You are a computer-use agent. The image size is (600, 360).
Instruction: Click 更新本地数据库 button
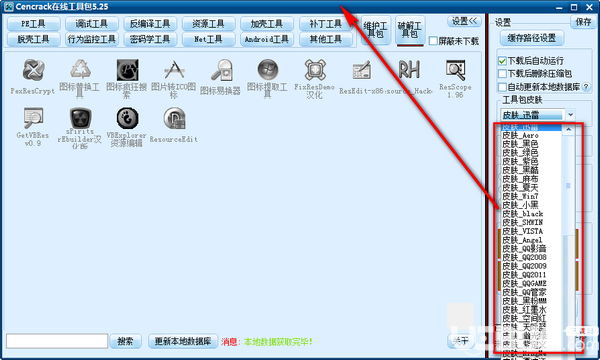click(x=183, y=341)
